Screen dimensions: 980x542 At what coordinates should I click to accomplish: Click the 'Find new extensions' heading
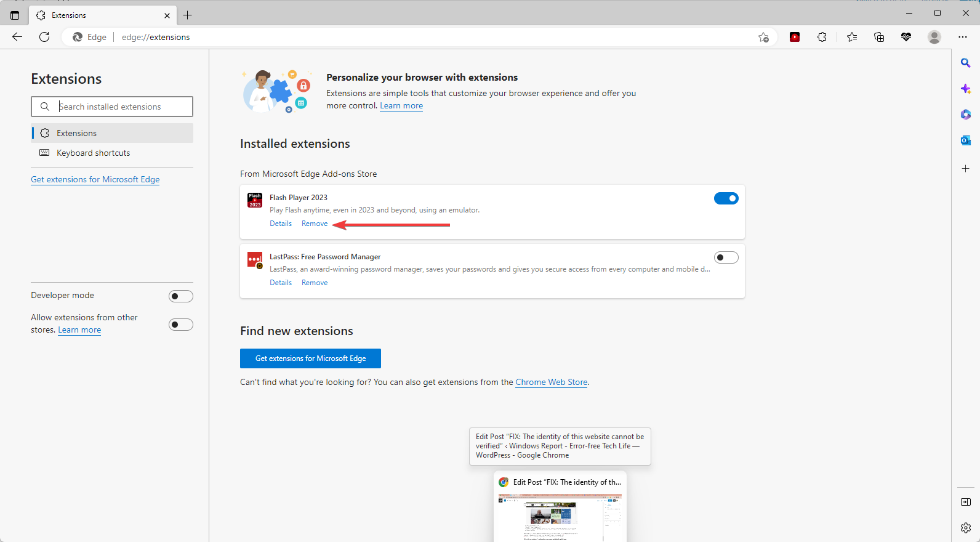point(297,331)
